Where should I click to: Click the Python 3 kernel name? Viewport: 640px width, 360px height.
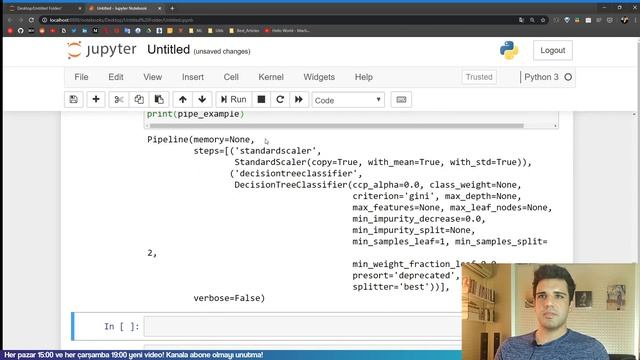point(541,77)
